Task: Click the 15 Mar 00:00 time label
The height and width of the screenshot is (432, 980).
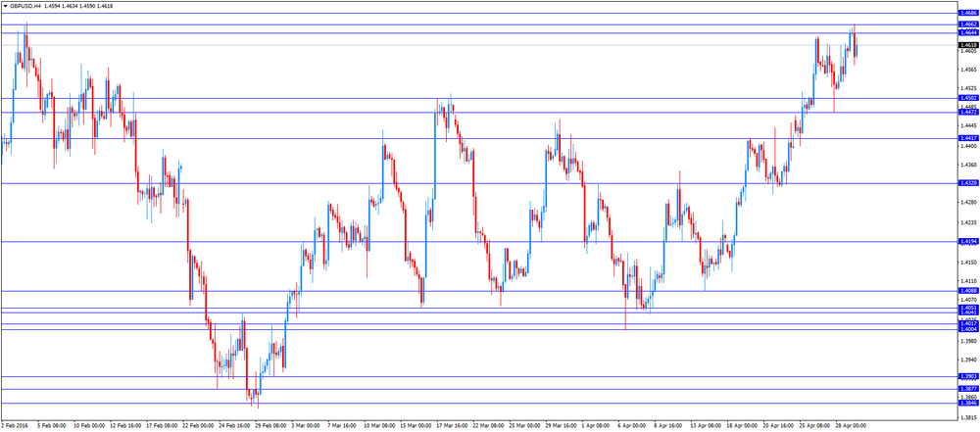Action: (x=416, y=426)
